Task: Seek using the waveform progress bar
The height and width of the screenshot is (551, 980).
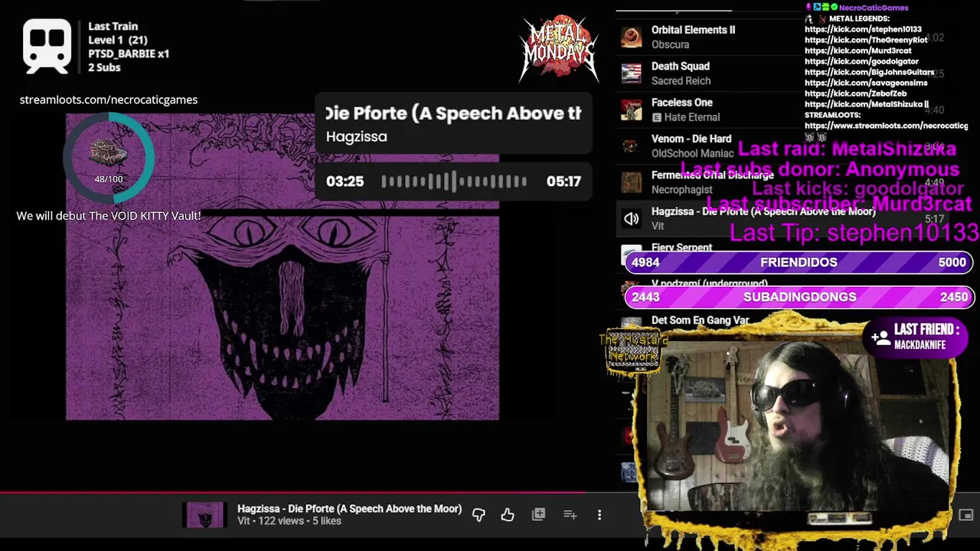Action: 454,181
